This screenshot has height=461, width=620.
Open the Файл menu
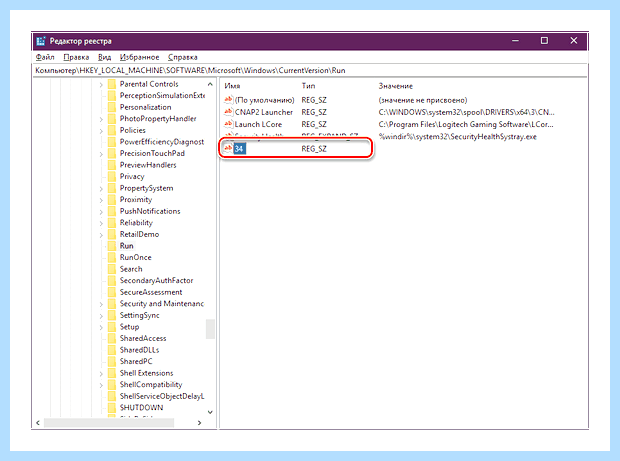tap(45, 57)
